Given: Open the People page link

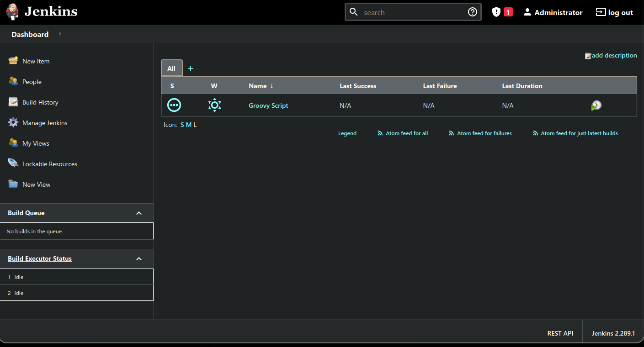Looking at the screenshot, I should (32, 82).
